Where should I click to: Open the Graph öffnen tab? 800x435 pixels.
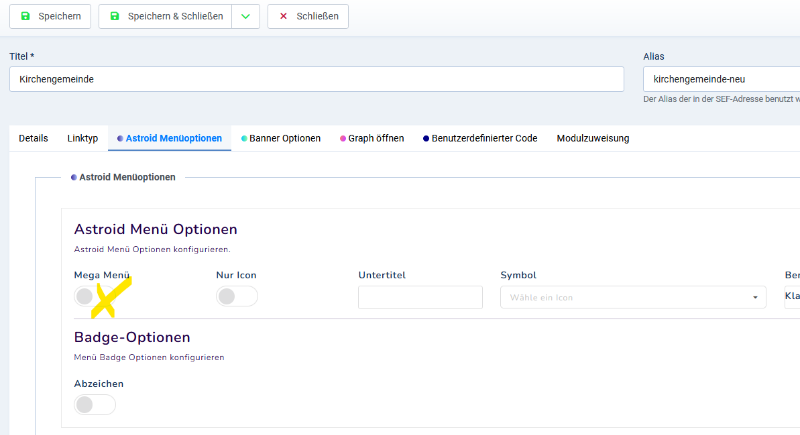372,138
